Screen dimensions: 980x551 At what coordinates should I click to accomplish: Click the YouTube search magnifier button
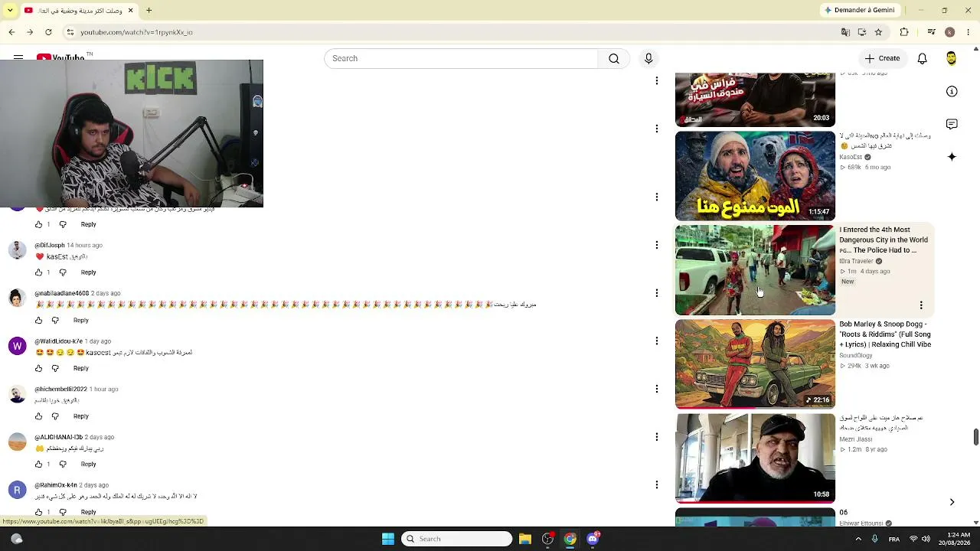(x=614, y=59)
